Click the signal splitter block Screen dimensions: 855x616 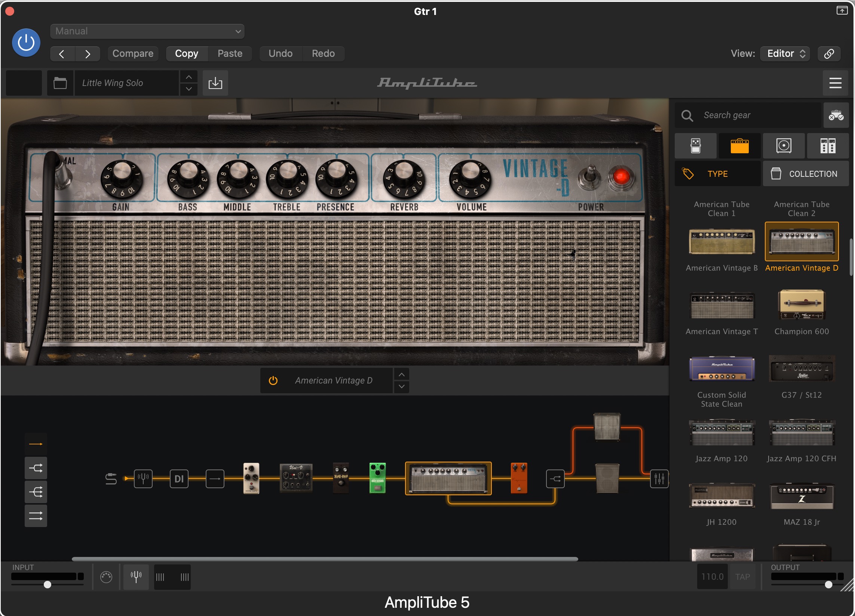pos(555,479)
